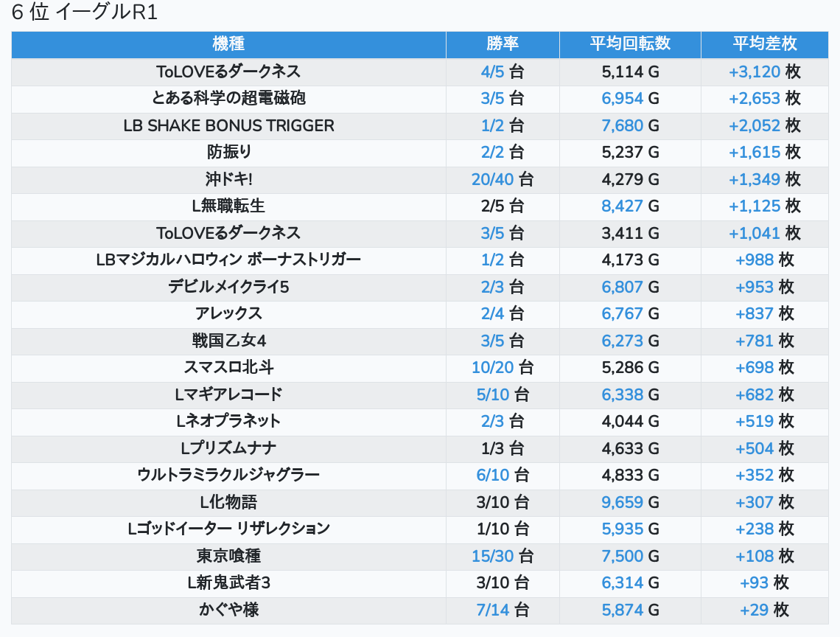
Task: Open the first ToLOVEるダークネス row
Action: point(228,72)
